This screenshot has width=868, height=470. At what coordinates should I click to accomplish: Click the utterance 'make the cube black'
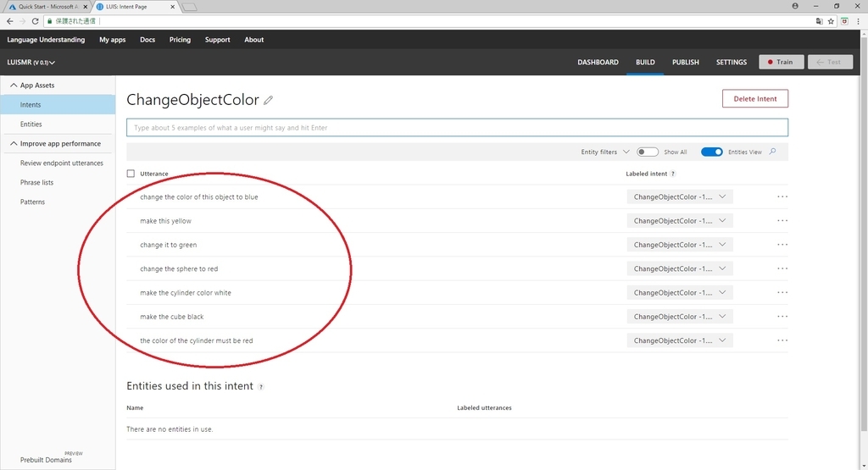click(171, 317)
